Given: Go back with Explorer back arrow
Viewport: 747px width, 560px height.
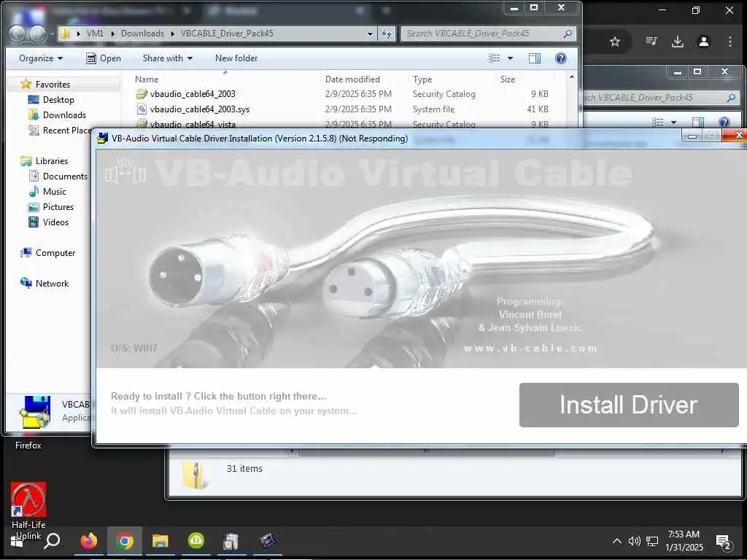Looking at the screenshot, I should (18, 34).
